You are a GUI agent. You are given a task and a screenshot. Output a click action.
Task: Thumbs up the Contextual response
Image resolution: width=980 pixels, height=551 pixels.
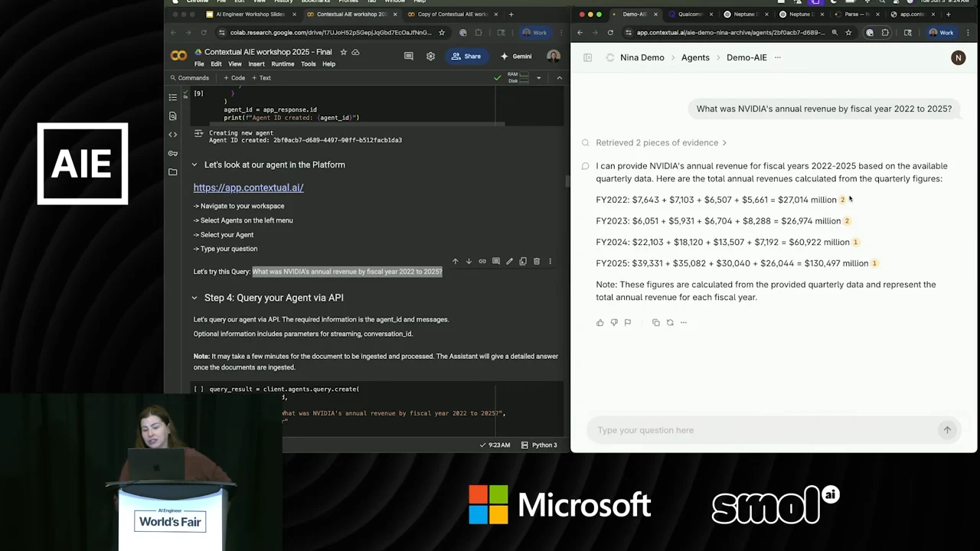tap(600, 323)
